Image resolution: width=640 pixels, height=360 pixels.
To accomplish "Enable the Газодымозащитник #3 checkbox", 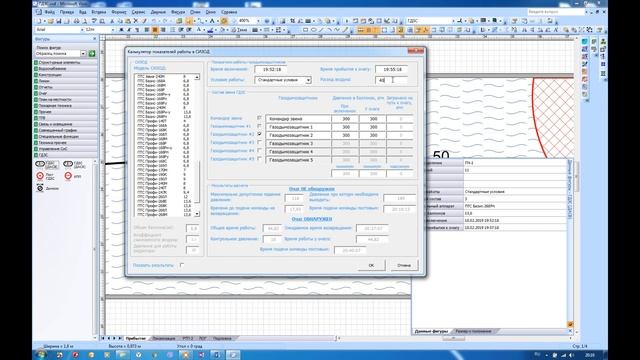I will click(x=260, y=142).
